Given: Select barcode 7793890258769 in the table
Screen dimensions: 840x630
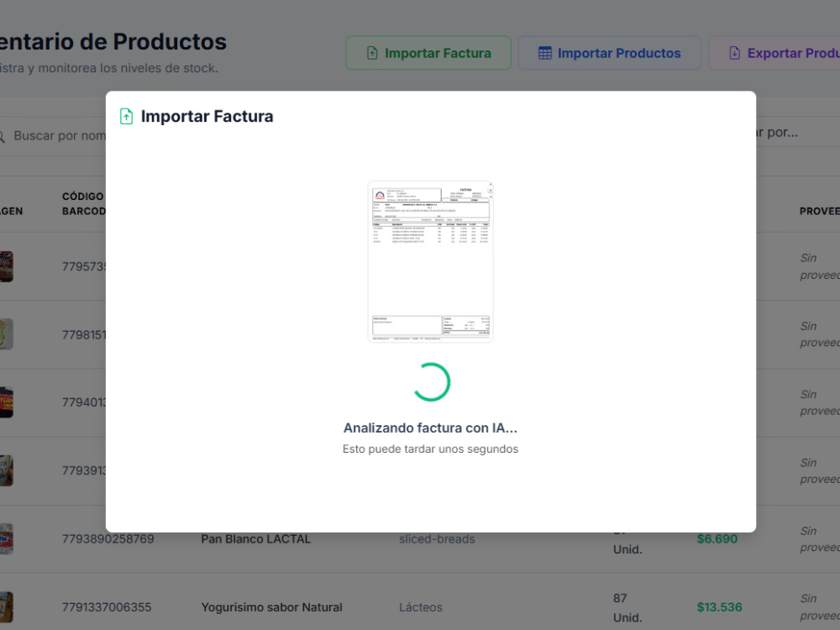Looking at the screenshot, I should click(x=108, y=539).
